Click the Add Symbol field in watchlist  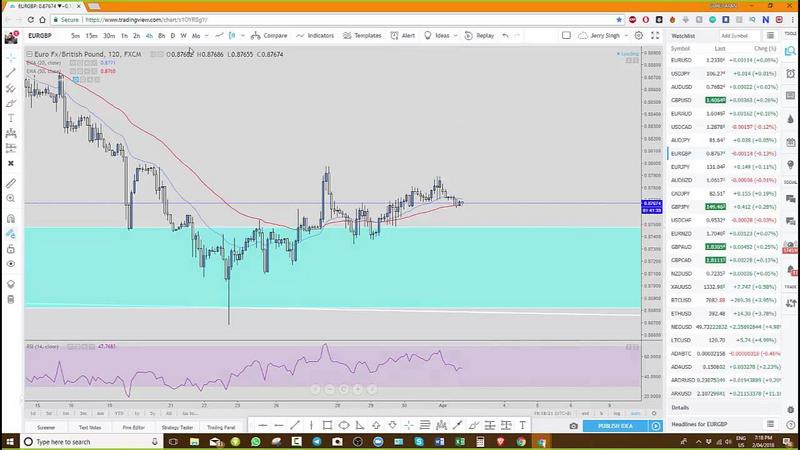click(739, 36)
